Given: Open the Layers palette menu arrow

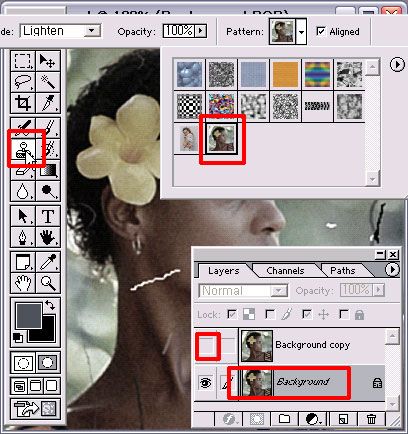Looking at the screenshot, I should pos(392,269).
